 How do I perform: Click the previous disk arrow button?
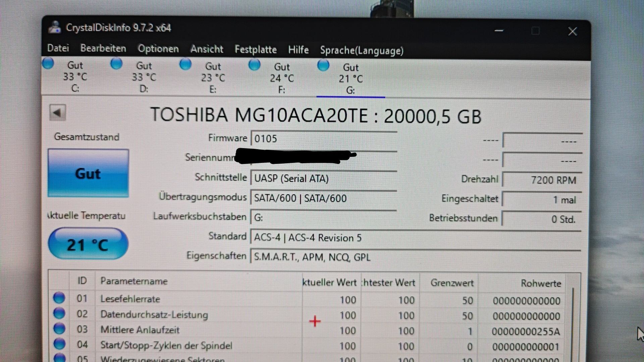[57, 113]
